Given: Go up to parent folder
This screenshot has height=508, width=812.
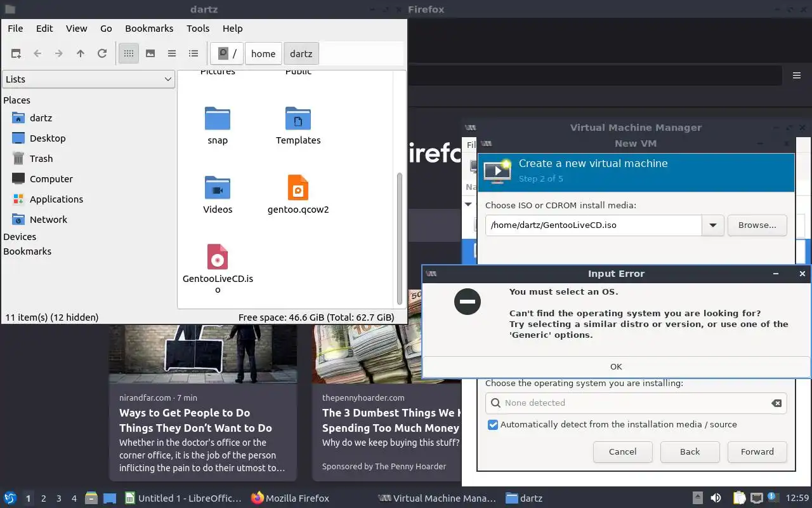Looking at the screenshot, I should (81, 53).
